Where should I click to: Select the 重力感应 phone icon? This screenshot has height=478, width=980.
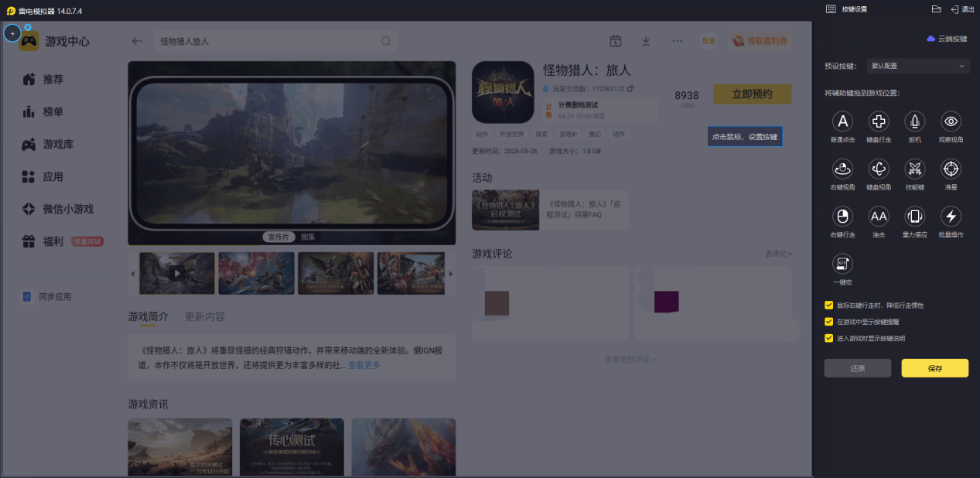pos(915,216)
